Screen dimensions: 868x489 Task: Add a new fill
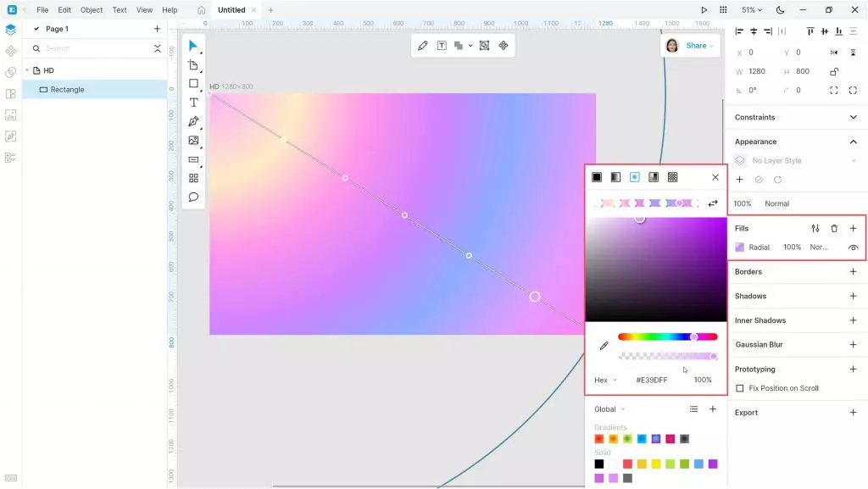click(853, 229)
